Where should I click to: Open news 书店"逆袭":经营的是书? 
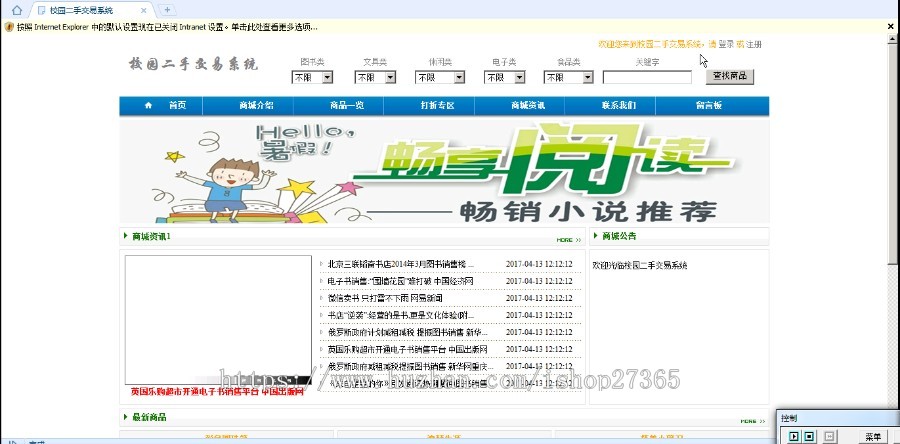pyautogui.click(x=401, y=315)
